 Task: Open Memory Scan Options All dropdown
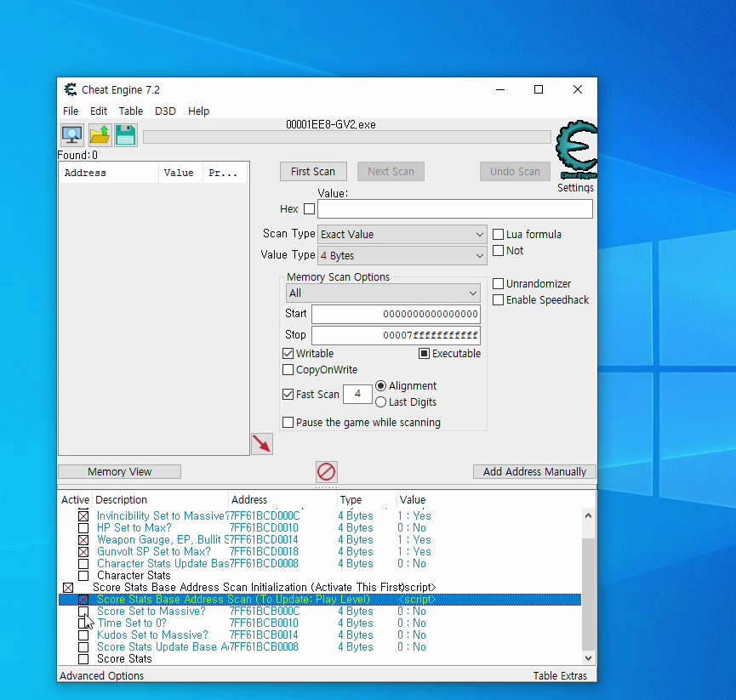coord(383,293)
